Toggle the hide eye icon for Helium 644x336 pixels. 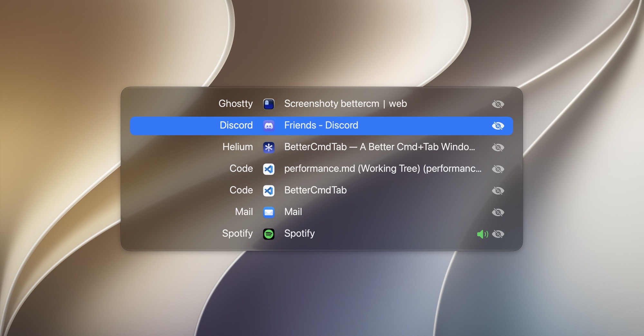498,147
